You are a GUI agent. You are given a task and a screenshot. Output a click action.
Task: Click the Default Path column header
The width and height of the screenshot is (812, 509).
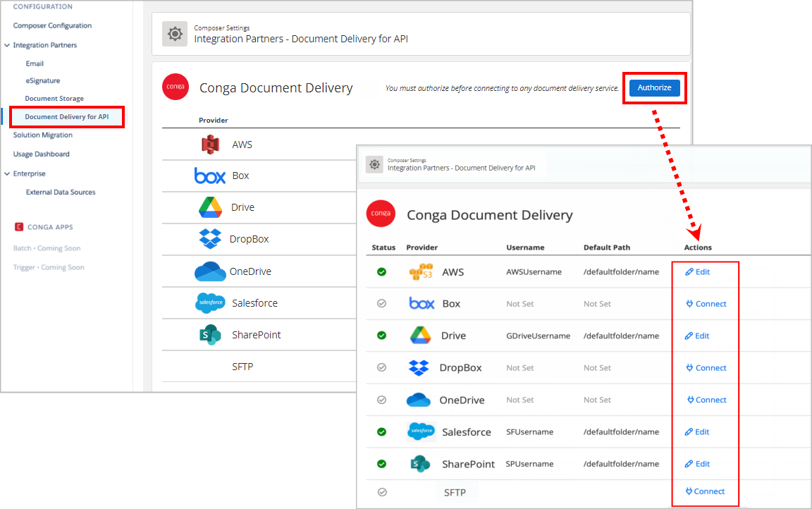point(607,247)
